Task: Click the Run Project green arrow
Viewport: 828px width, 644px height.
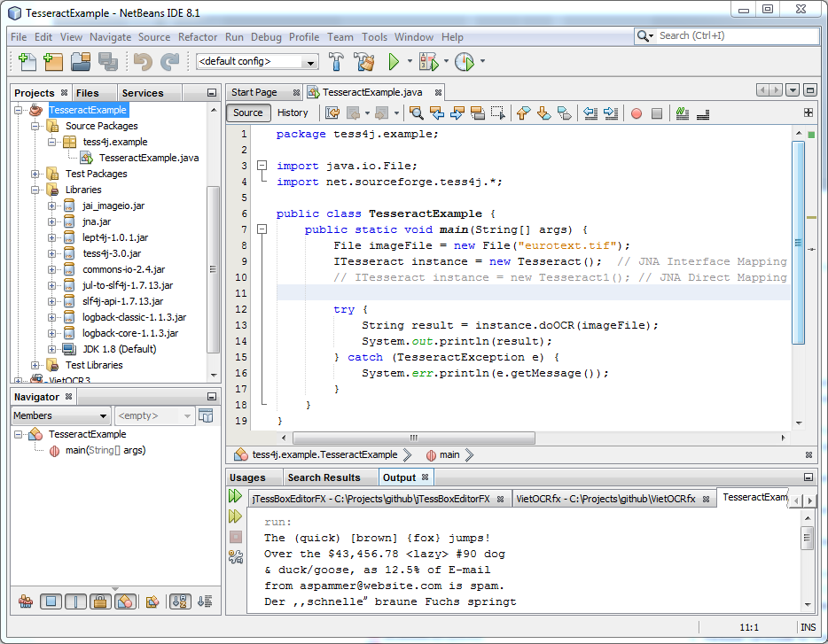Action: click(x=394, y=62)
